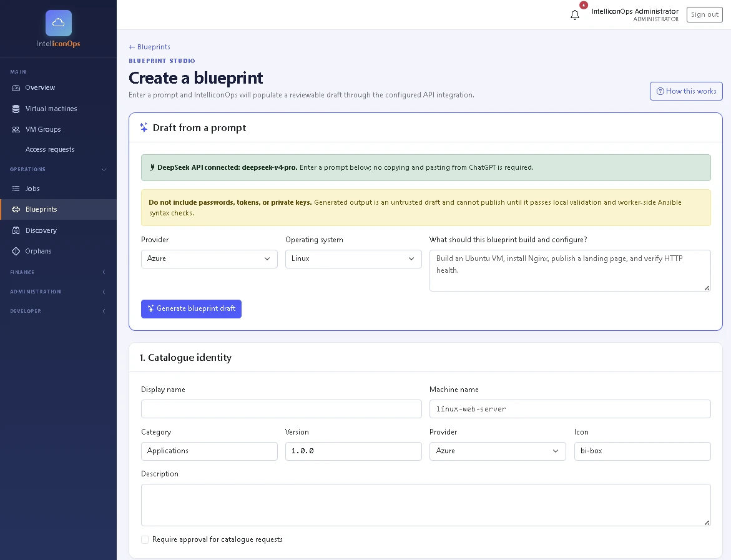The width and height of the screenshot is (731, 560).
Task: Focus the Description text area
Action: [x=426, y=505]
